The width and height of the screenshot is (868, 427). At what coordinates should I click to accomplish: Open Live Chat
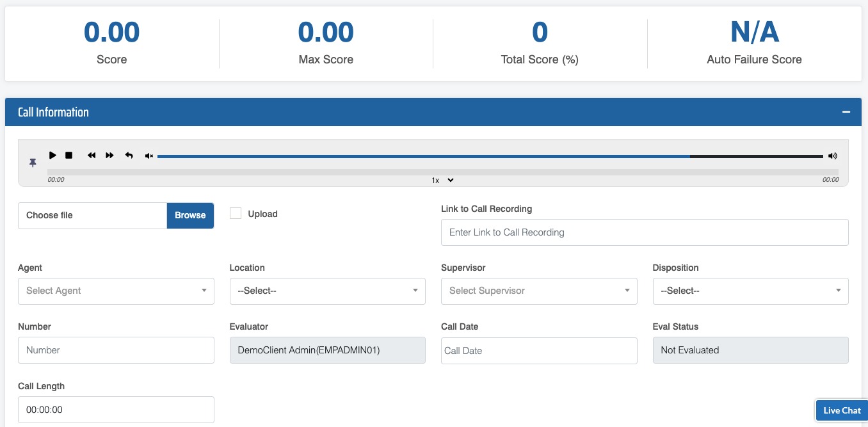pos(841,410)
